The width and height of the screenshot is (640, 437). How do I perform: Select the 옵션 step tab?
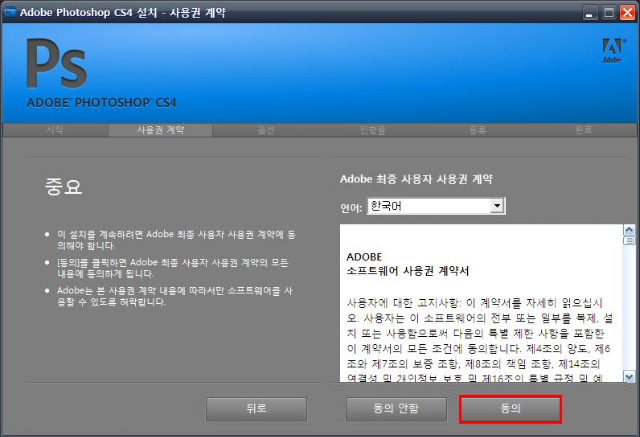(266, 130)
